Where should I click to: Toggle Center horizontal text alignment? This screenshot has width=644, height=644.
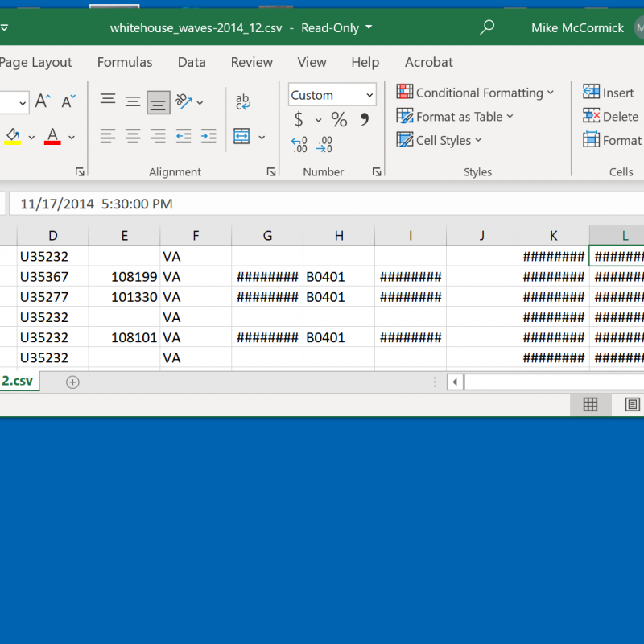click(x=133, y=136)
